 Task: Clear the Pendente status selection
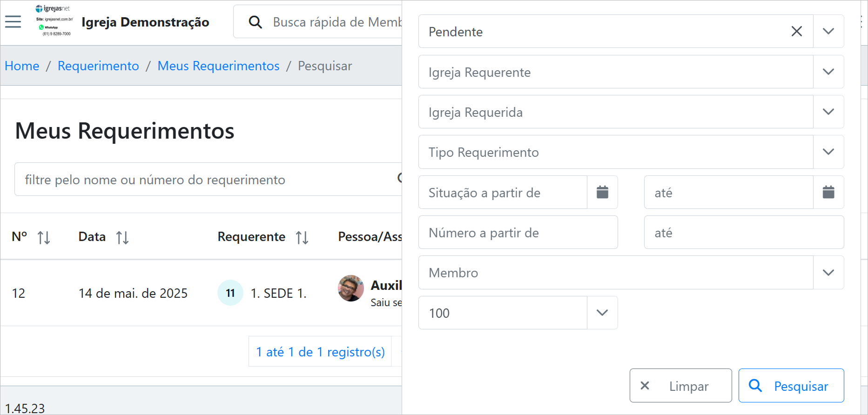[x=796, y=32]
